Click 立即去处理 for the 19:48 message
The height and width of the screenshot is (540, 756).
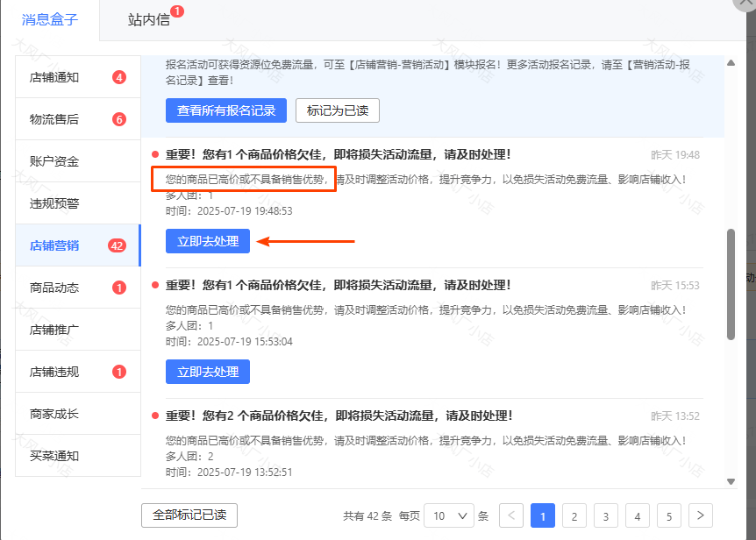(x=208, y=241)
